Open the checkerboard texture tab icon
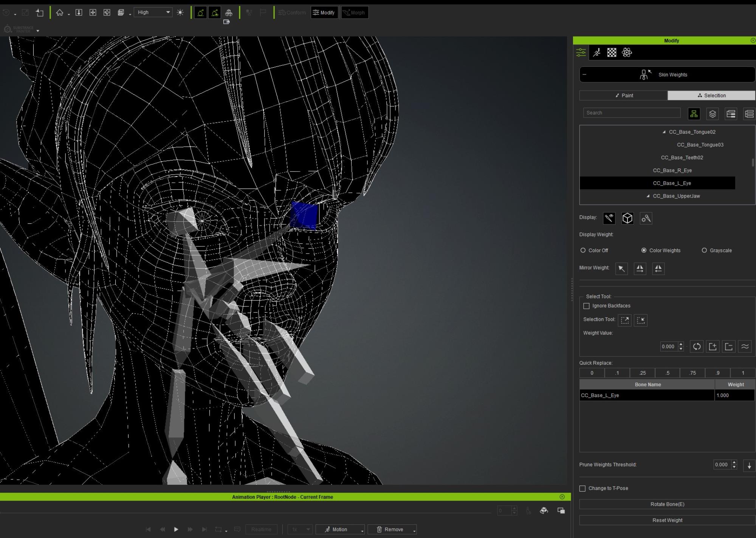The height and width of the screenshot is (538, 756). point(612,53)
